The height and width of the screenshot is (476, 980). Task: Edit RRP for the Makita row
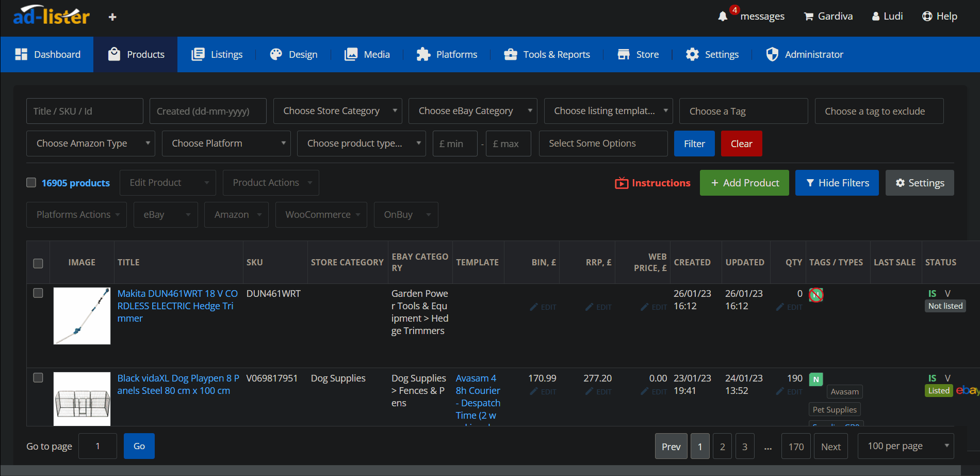[598, 307]
